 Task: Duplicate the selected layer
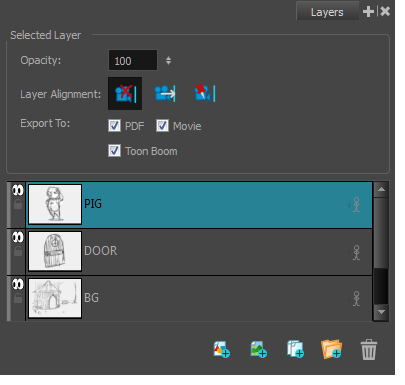click(x=295, y=349)
